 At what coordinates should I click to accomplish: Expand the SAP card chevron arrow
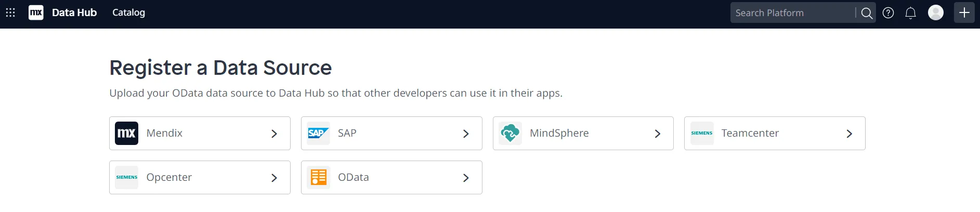point(466,134)
